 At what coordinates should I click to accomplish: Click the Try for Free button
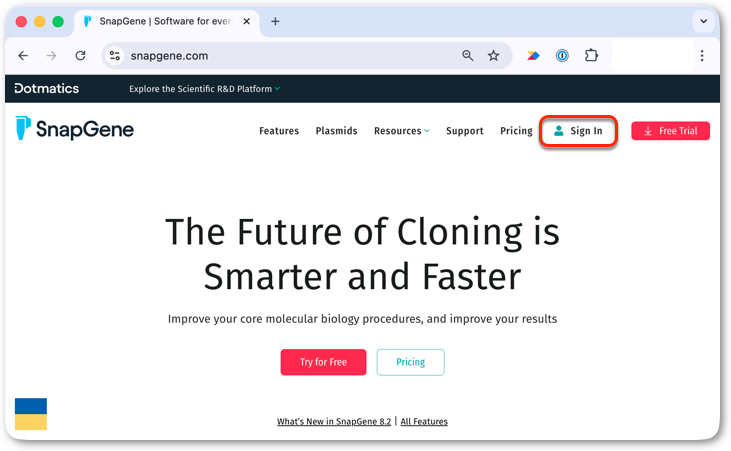pos(323,362)
